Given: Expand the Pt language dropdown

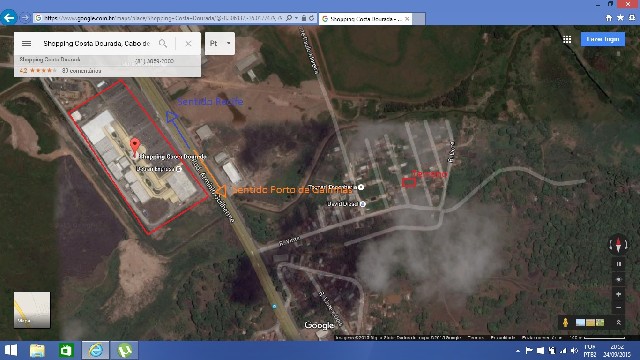Looking at the screenshot, I should tap(220, 43).
